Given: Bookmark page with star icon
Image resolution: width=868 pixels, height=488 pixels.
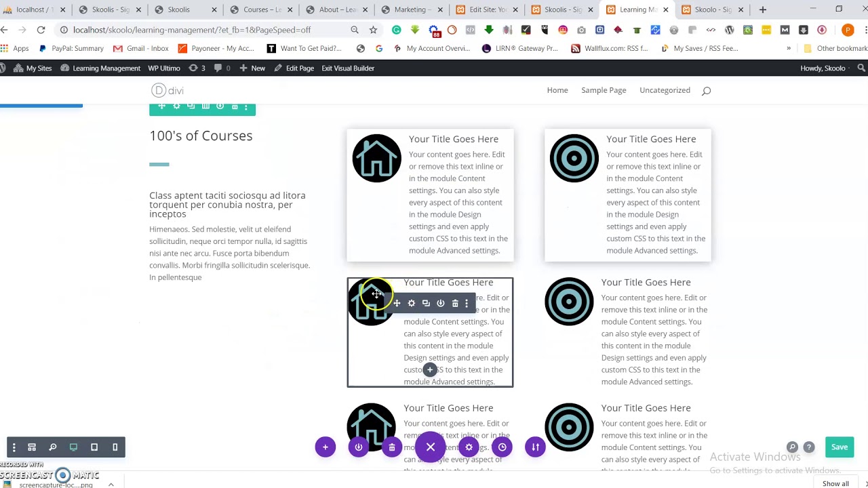Looking at the screenshot, I should tap(373, 30).
